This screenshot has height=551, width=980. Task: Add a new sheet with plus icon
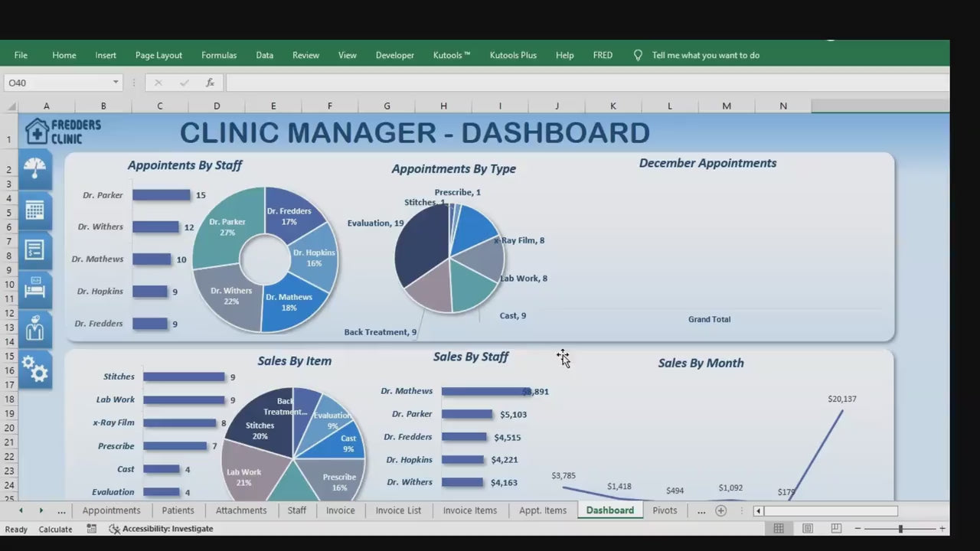(720, 510)
